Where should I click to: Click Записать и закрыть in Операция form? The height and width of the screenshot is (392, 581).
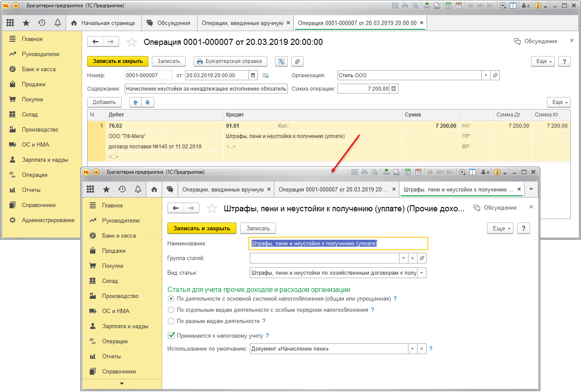tap(118, 61)
